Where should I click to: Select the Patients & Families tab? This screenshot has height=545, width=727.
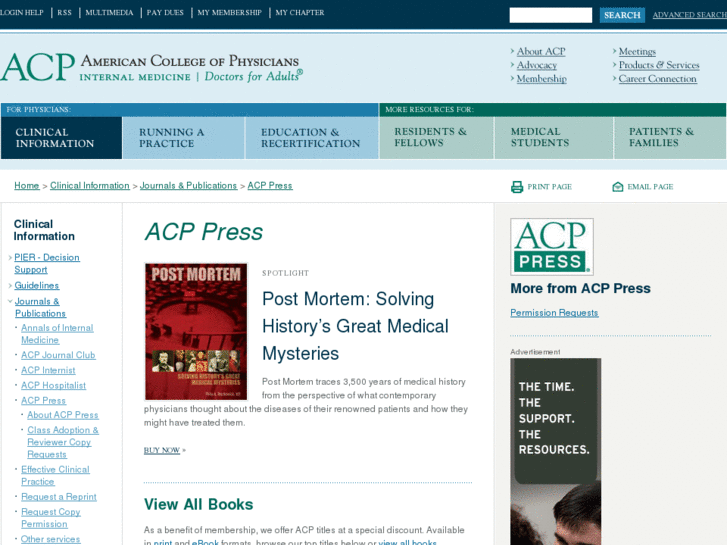pos(670,138)
